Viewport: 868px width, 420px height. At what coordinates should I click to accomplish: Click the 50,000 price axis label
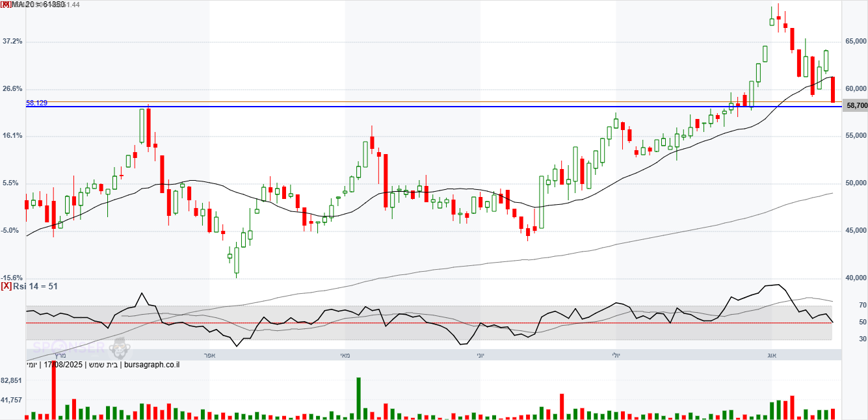[855, 183]
